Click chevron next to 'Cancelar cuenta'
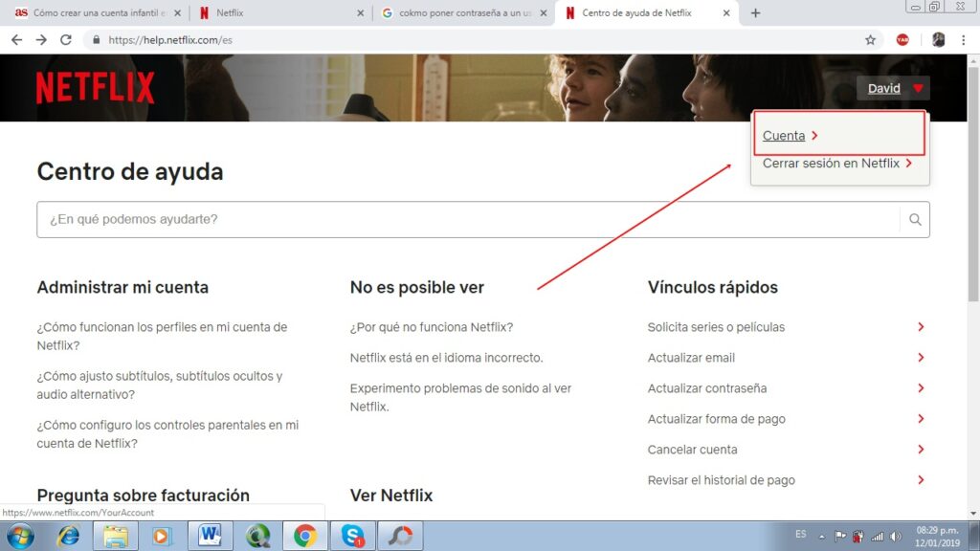The image size is (980, 551). (x=921, y=450)
